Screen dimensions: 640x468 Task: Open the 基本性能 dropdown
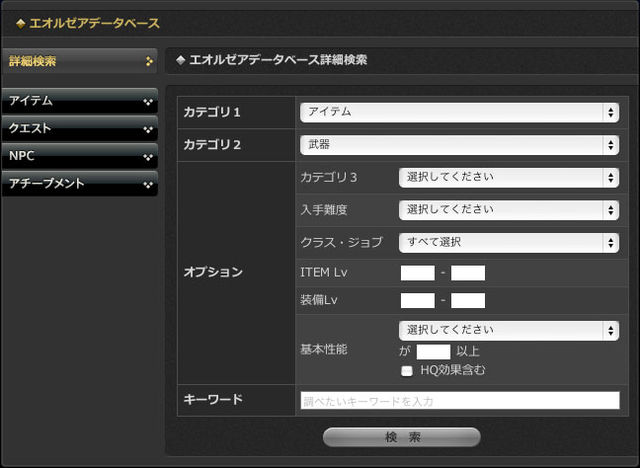coord(509,330)
